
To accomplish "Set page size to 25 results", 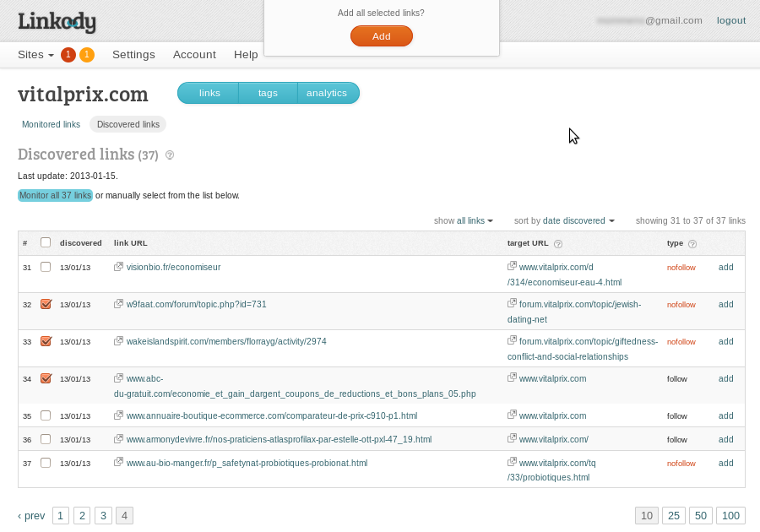I will click(x=674, y=516).
